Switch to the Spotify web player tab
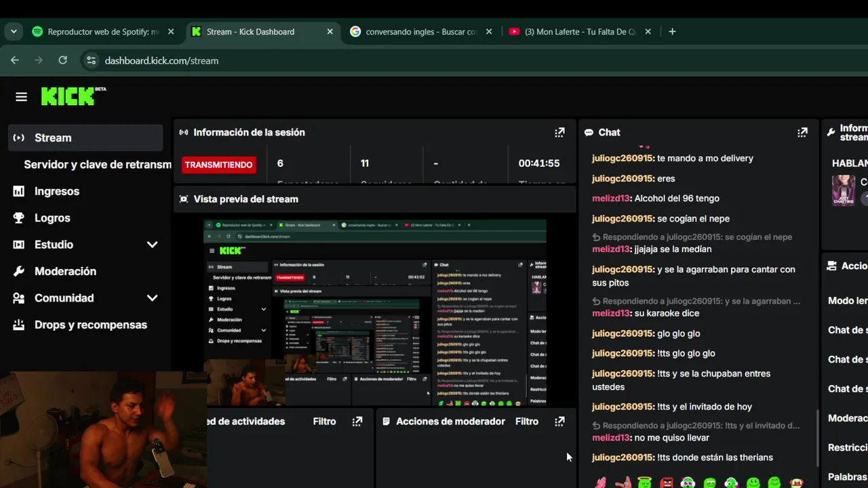The image size is (868, 488). (103, 31)
